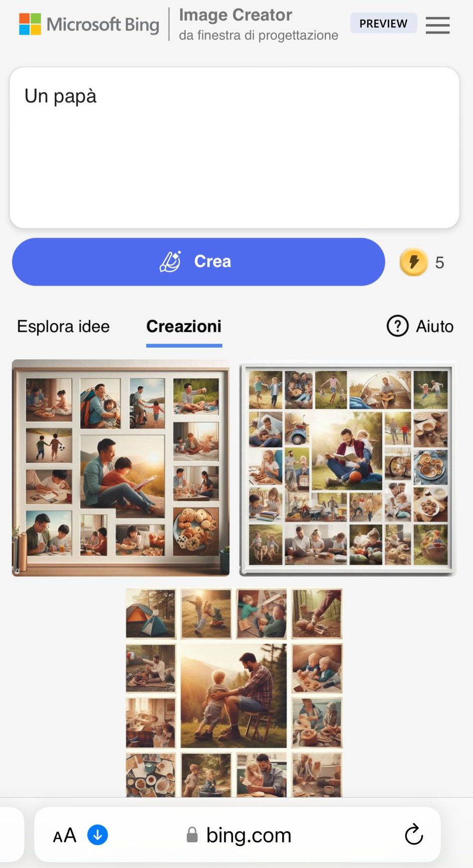The height and width of the screenshot is (868, 473).
Task: Click inside the 'Un papà' prompt box
Action: click(234, 148)
